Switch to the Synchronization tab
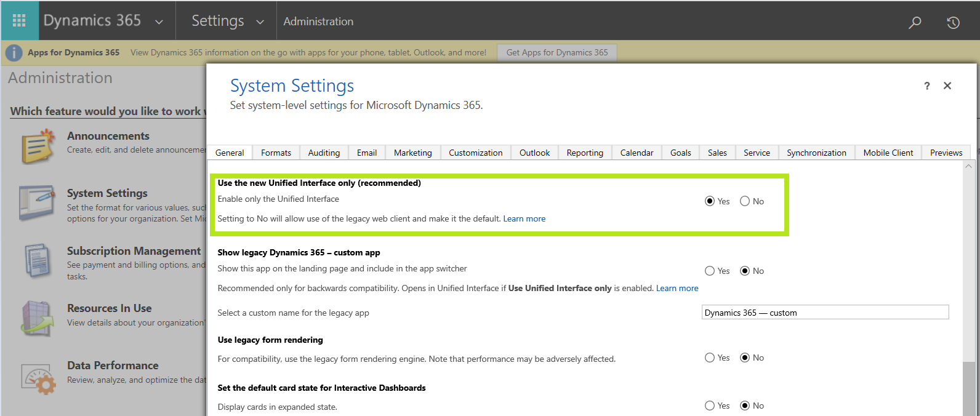Screen dimensions: 980x416 (x=817, y=153)
